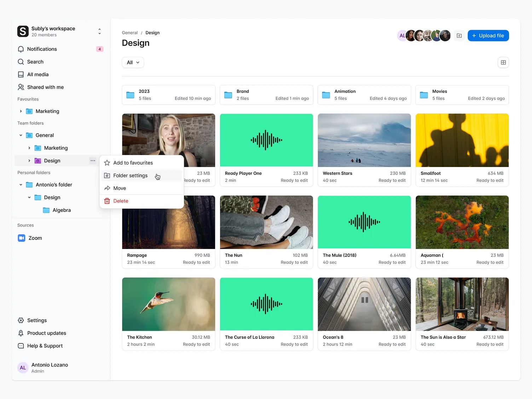532x399 pixels.
Task: Collapse the General team folder
Action: [21, 135]
